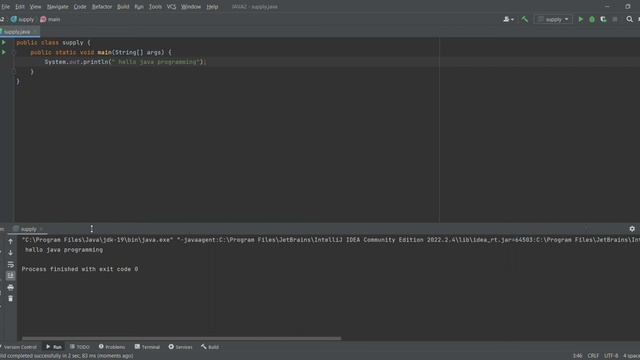This screenshot has width=640, height=360.
Task: Open the View menu
Action: tap(36, 7)
